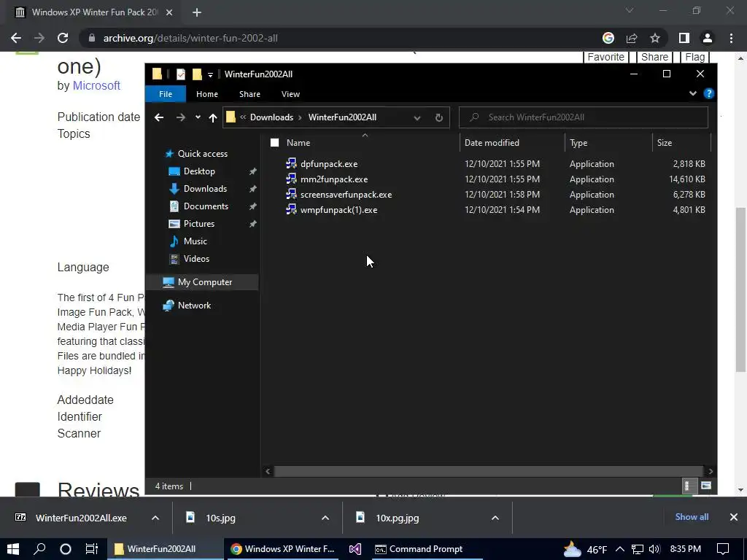Reload the archive.org page
This screenshot has height=560, width=747.
pos(63,38)
